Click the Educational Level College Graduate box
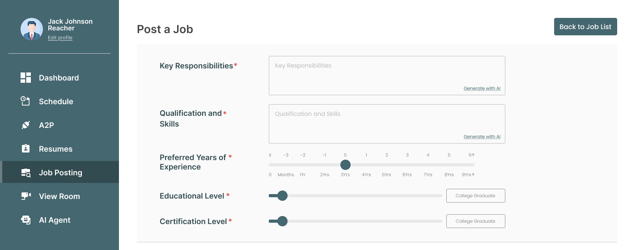The height and width of the screenshot is (250, 644). click(x=475, y=195)
